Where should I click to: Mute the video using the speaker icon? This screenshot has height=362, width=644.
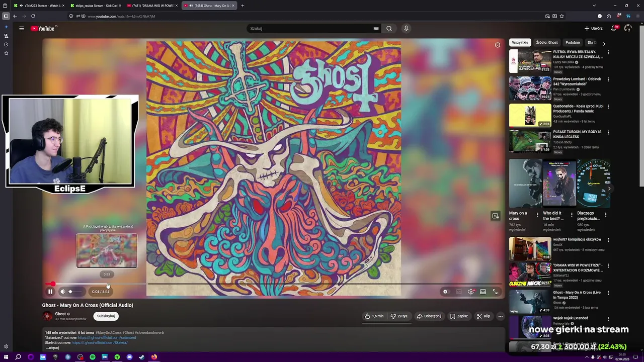tap(63, 292)
